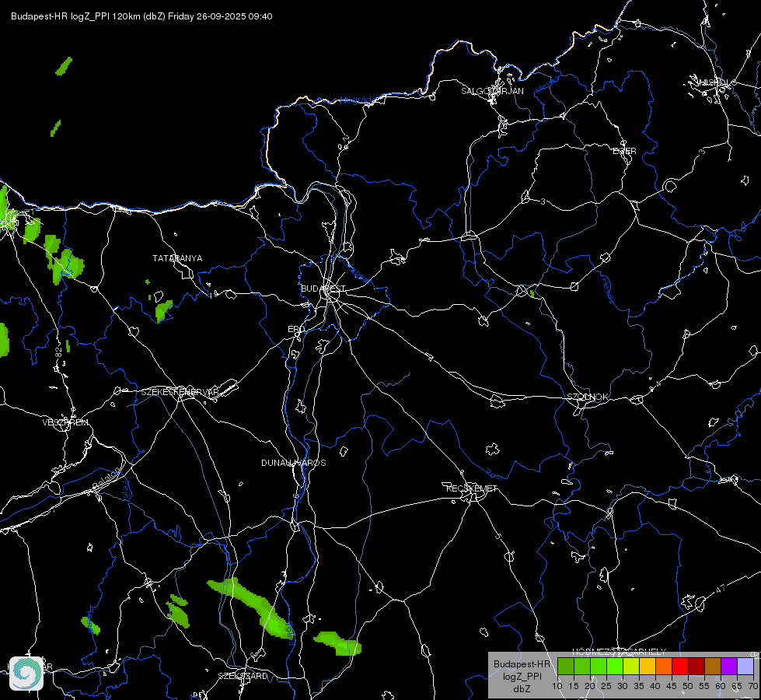Click the SZEKSZARD city label

point(243,676)
